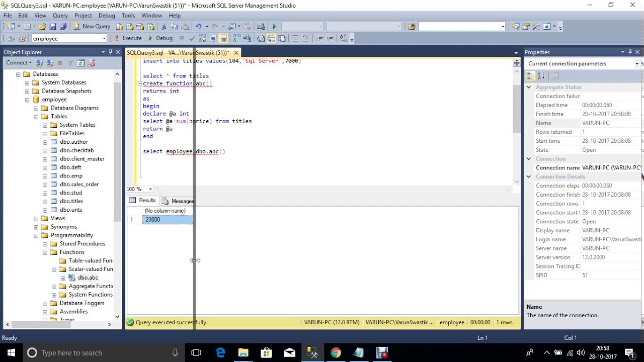Click the Increase Indent icon
This screenshot has height=362, width=644.
[331, 38]
